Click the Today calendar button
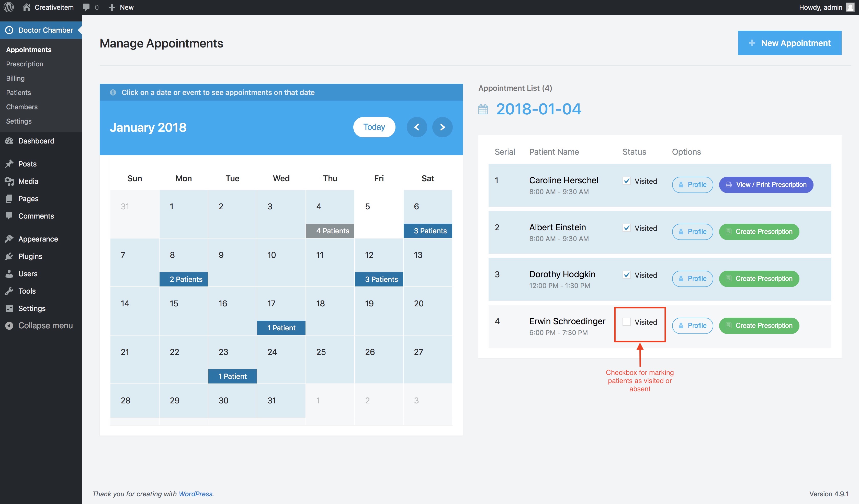859x504 pixels. (x=374, y=127)
